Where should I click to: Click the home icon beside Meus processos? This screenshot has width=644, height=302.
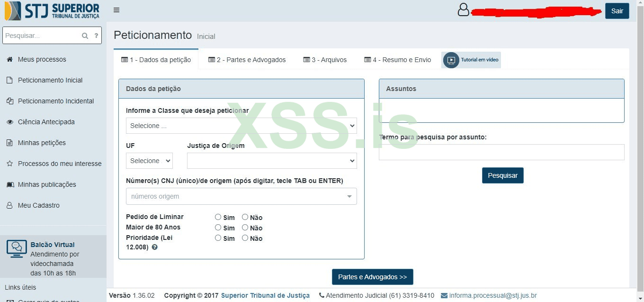point(9,59)
